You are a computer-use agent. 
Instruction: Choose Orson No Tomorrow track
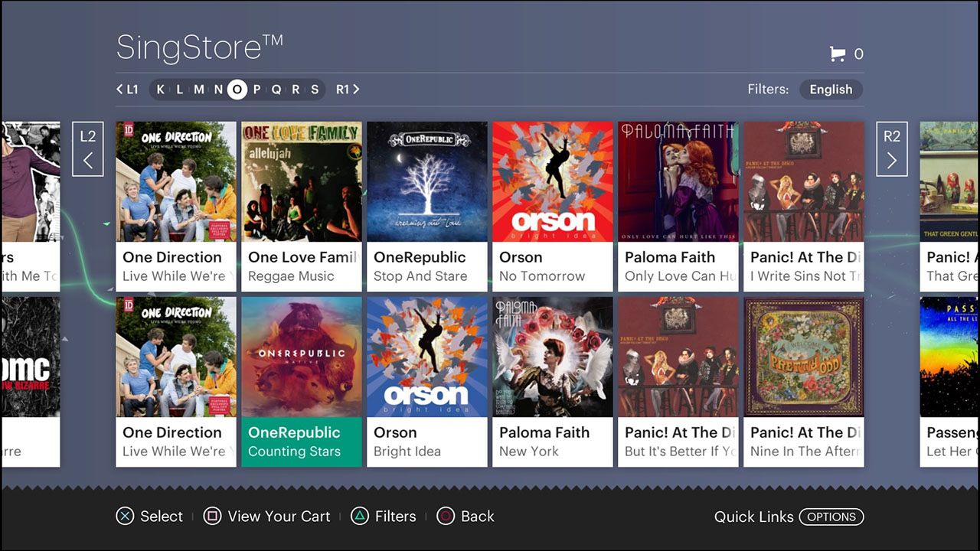pos(553,207)
